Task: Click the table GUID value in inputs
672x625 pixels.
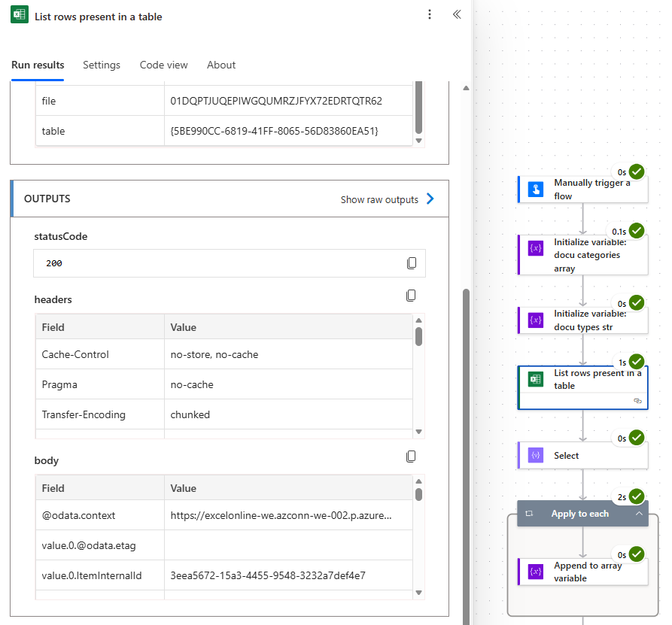Action: 274,131
